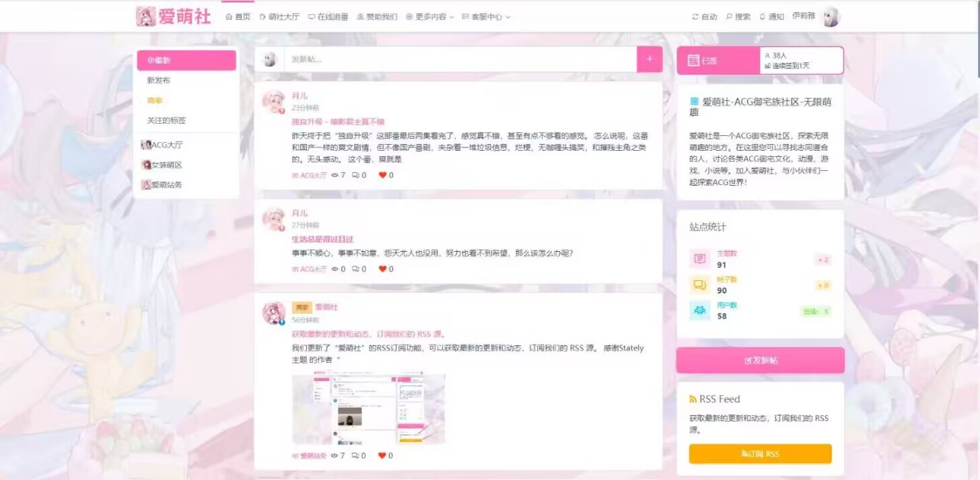Click the orange 订阅 RSS button
980x480 pixels.
pos(760,454)
